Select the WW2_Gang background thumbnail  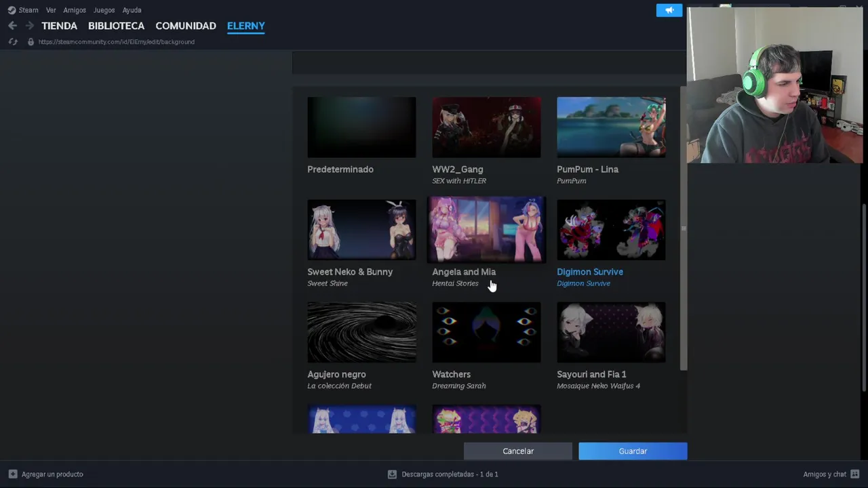pyautogui.click(x=486, y=127)
